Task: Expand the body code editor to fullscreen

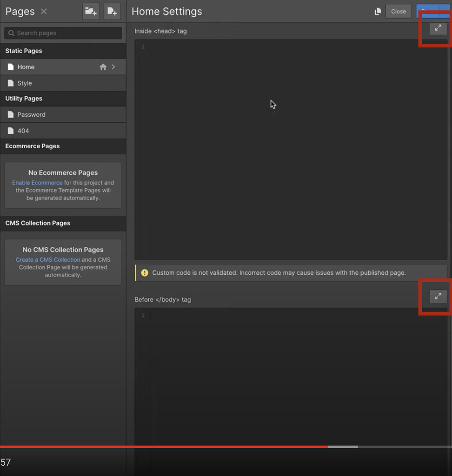Action: (x=438, y=296)
